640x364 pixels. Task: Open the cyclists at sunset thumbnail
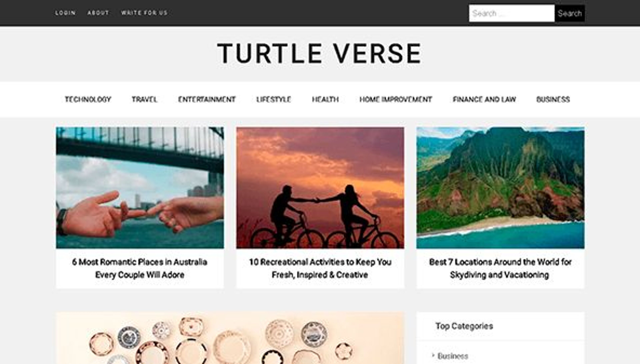point(320,188)
